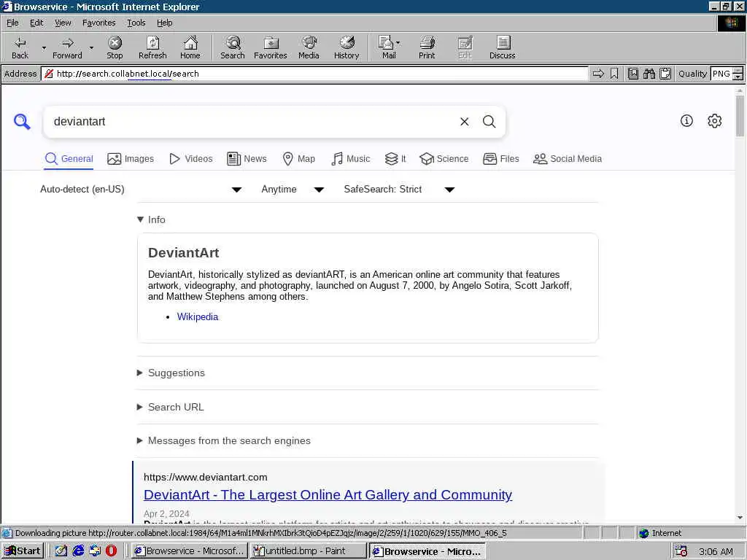747x560 pixels.
Task: Open the Favorites menu
Action: [98, 23]
